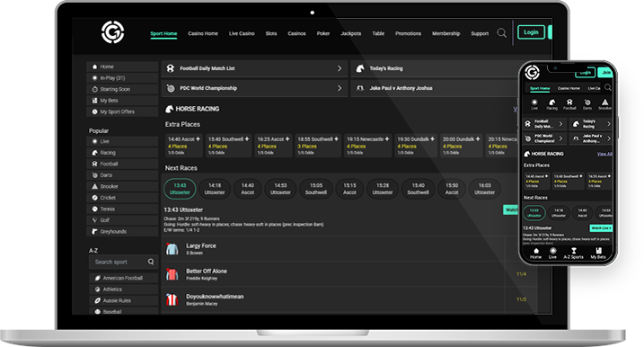This screenshot has width=644, height=347.
Task: Select the 11/4 odds for Better Off Alone
Action: tap(521, 274)
